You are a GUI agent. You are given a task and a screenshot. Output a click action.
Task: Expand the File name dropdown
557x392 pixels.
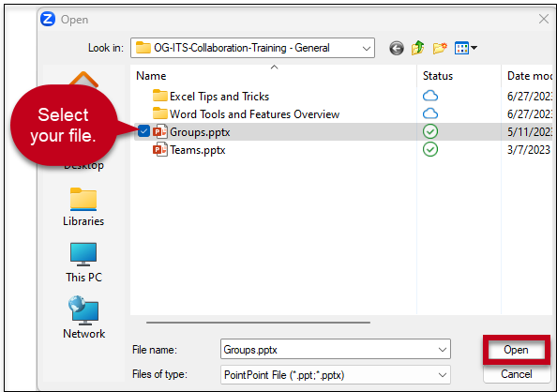coord(443,350)
